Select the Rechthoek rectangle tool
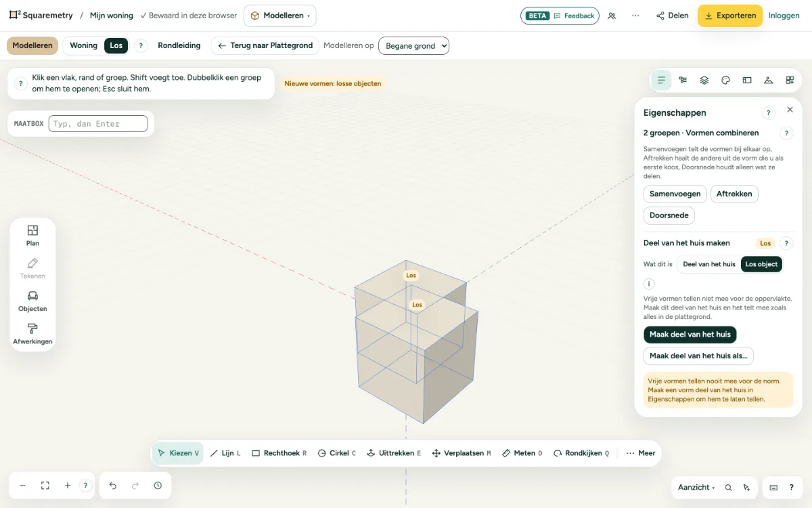 pyautogui.click(x=279, y=453)
